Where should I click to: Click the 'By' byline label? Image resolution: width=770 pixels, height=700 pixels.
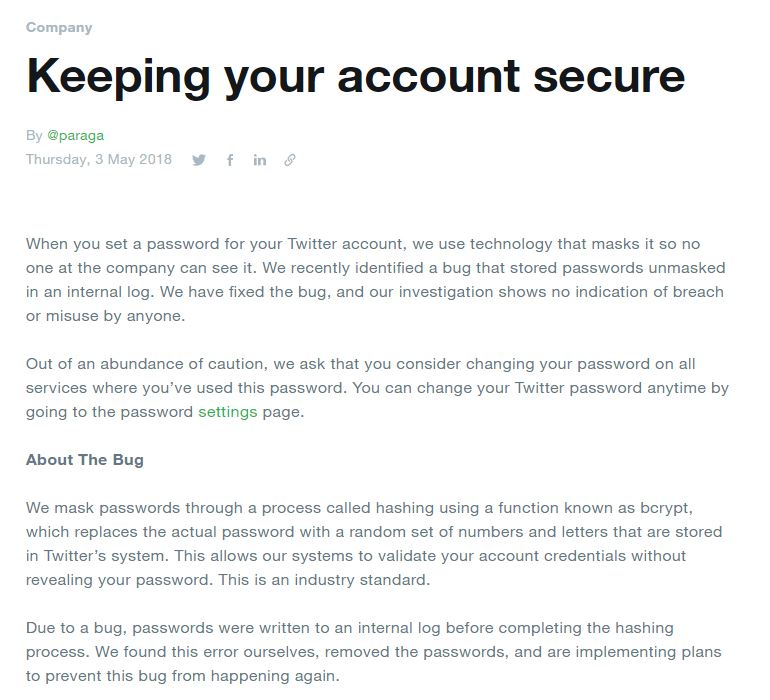pos(34,135)
